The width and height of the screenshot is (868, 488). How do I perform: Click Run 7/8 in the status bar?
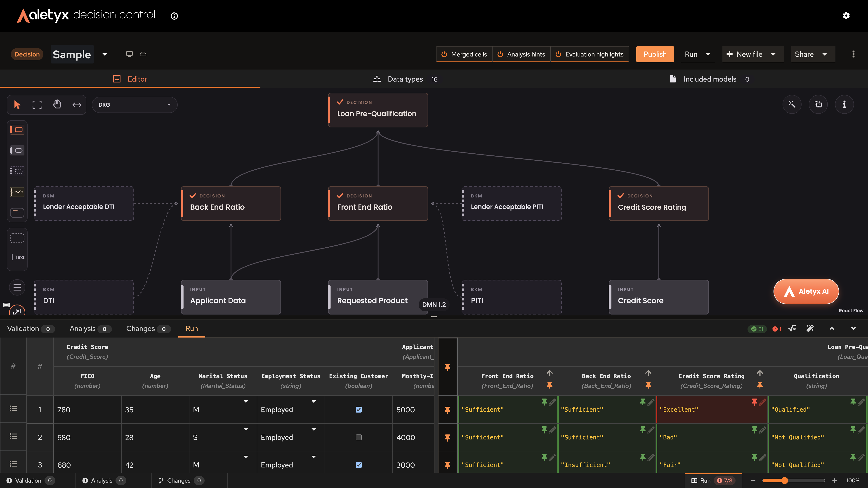tap(713, 481)
